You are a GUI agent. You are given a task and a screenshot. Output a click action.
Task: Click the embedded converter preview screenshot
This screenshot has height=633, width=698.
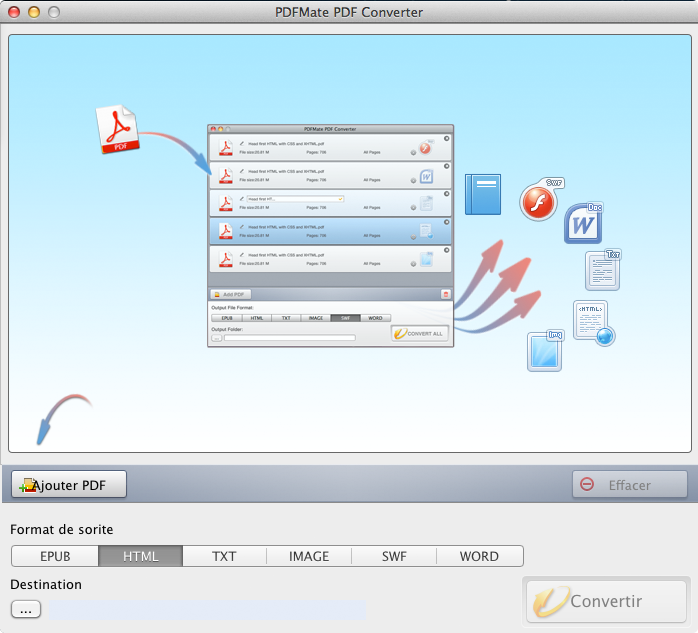click(x=330, y=235)
